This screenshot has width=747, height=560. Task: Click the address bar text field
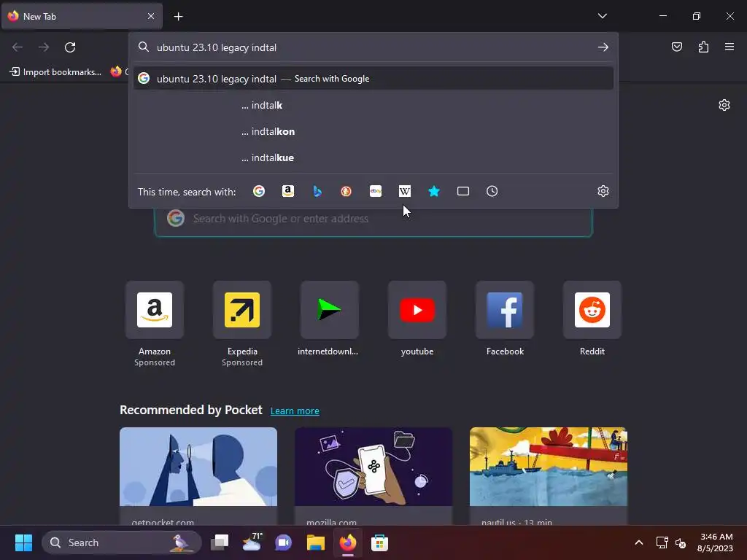coord(374,47)
